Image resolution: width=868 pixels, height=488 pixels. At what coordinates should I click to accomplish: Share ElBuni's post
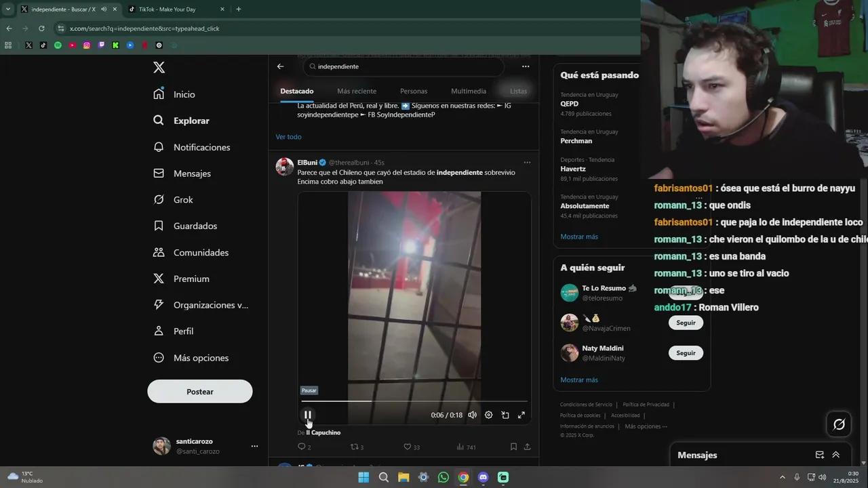(x=527, y=447)
